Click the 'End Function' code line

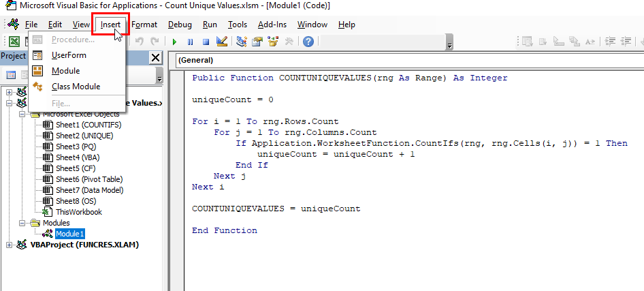click(x=224, y=230)
